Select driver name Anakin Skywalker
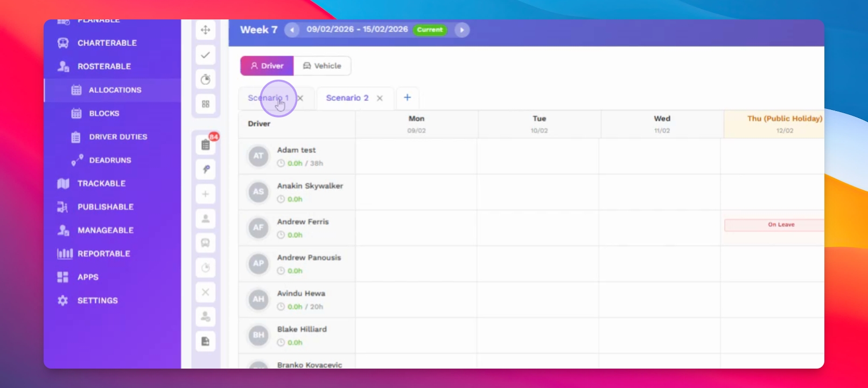The width and height of the screenshot is (868, 388). (x=310, y=186)
